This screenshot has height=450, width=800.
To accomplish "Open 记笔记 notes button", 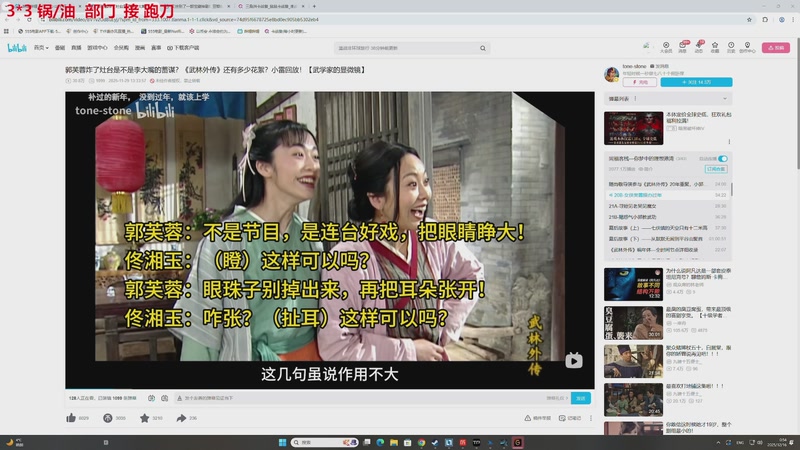I will pyautogui.click(x=570, y=418).
